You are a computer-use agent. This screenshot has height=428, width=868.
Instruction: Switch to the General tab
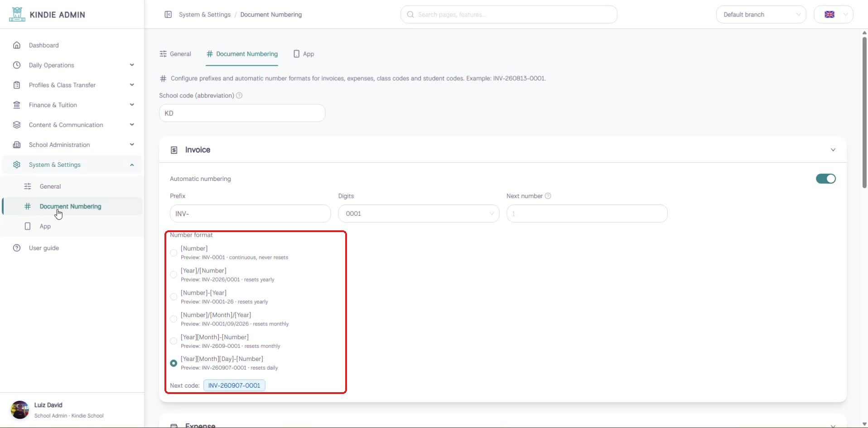click(x=175, y=54)
